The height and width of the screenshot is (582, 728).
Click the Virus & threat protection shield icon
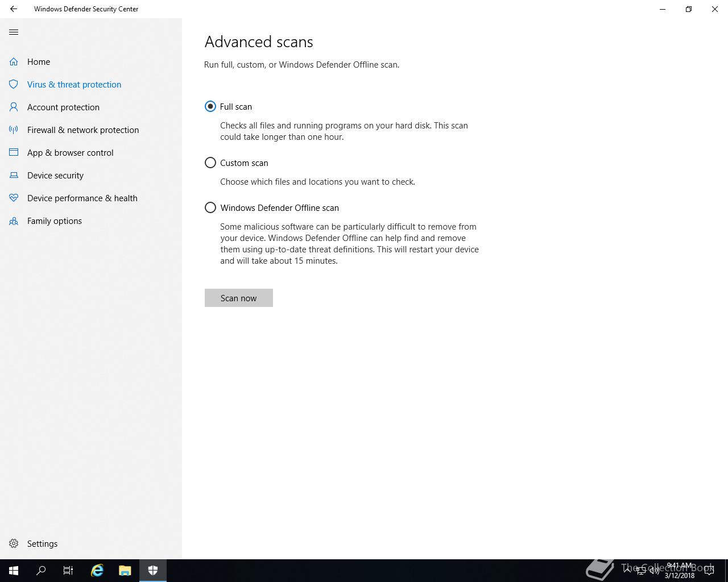coord(14,84)
